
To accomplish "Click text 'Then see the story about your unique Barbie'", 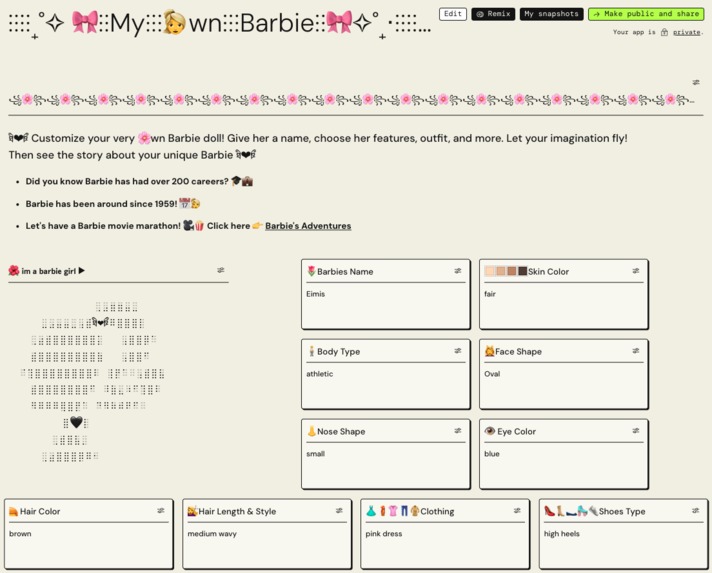I will coord(121,155).
